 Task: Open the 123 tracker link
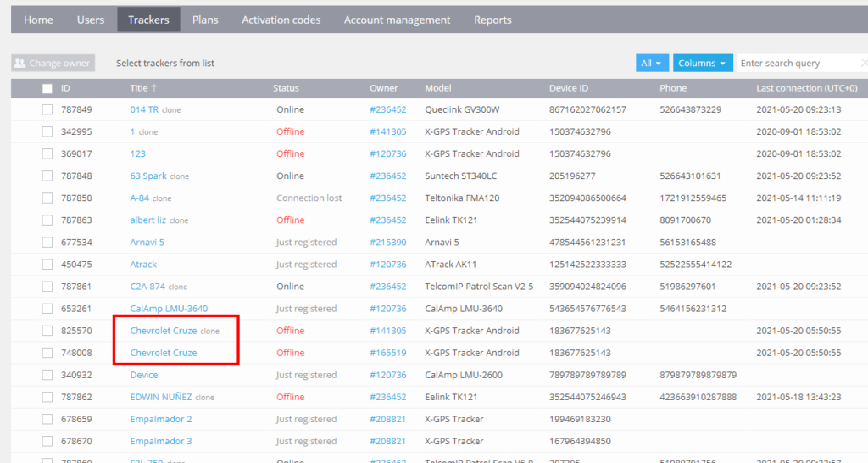tap(138, 154)
